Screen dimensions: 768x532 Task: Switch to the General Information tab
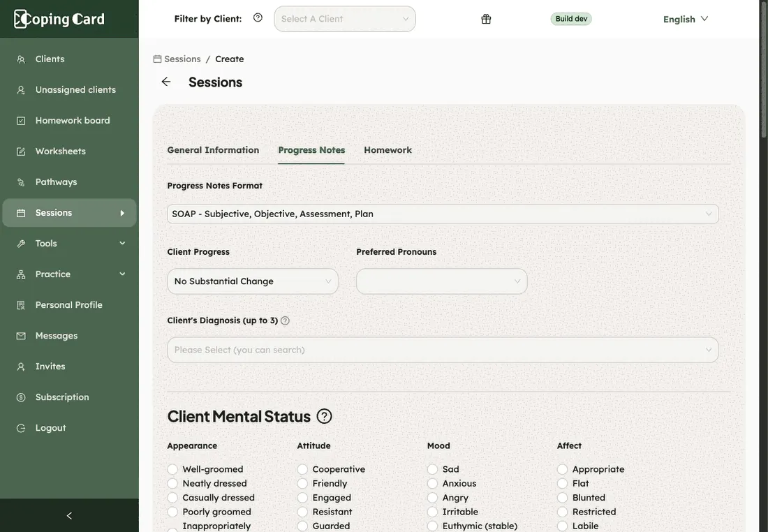click(x=213, y=150)
